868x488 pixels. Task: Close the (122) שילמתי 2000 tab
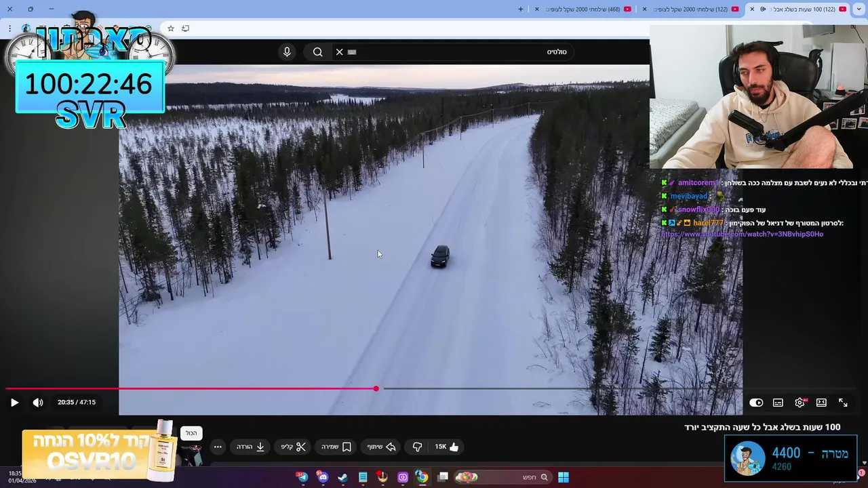coord(644,9)
